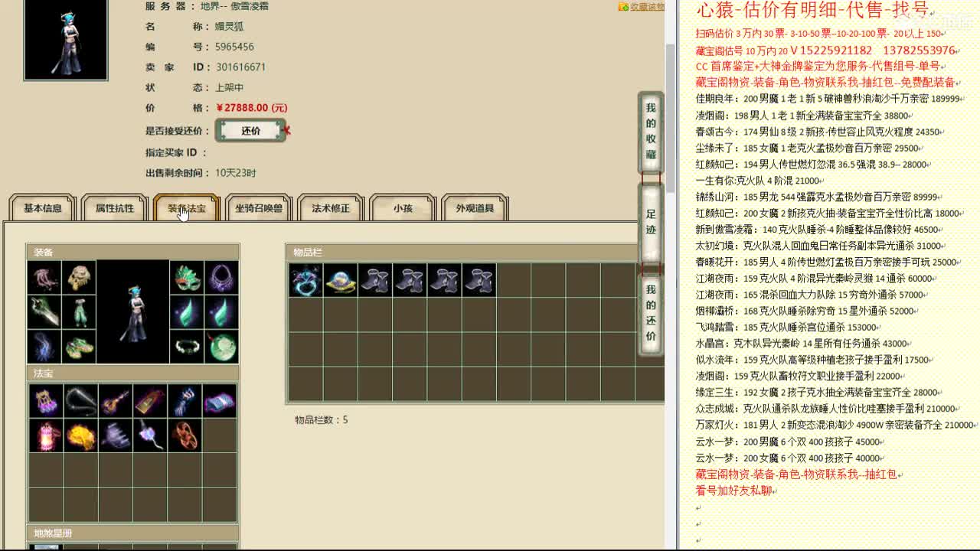The height and width of the screenshot is (551, 980).
Task: Click the item number 5965456
Action: (234, 47)
